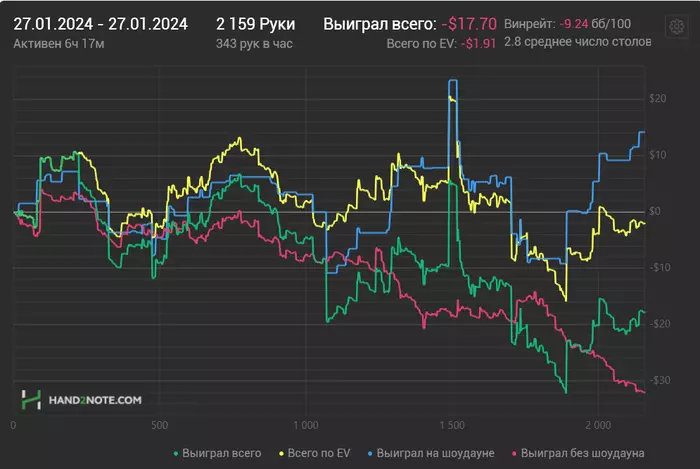Click the $0 y-axis label
The height and width of the screenshot is (469, 700).
655,211
